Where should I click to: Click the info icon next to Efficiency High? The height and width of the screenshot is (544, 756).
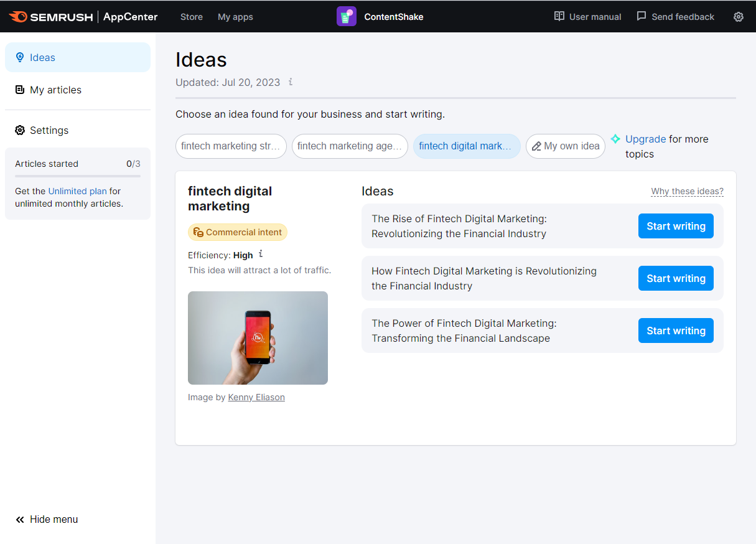pos(261,254)
